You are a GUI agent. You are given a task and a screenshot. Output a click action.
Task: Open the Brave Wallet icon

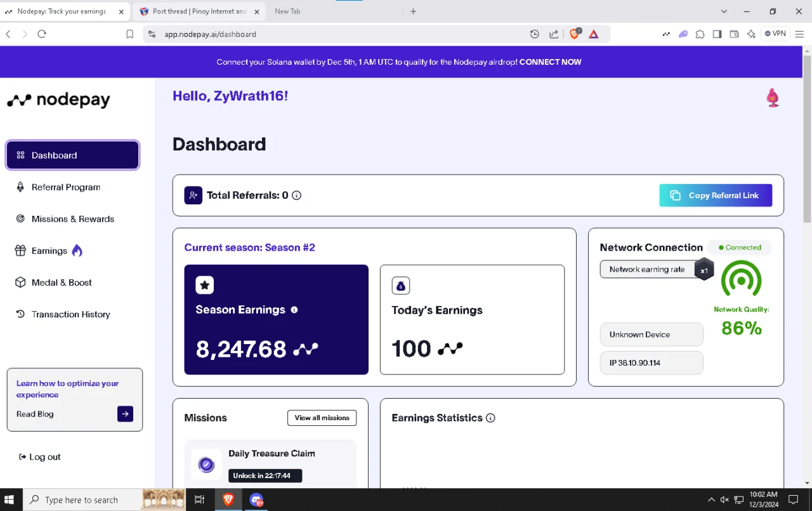[x=734, y=34]
